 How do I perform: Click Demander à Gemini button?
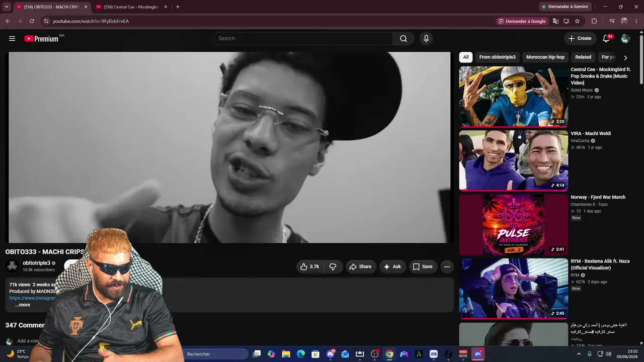[565, 7]
